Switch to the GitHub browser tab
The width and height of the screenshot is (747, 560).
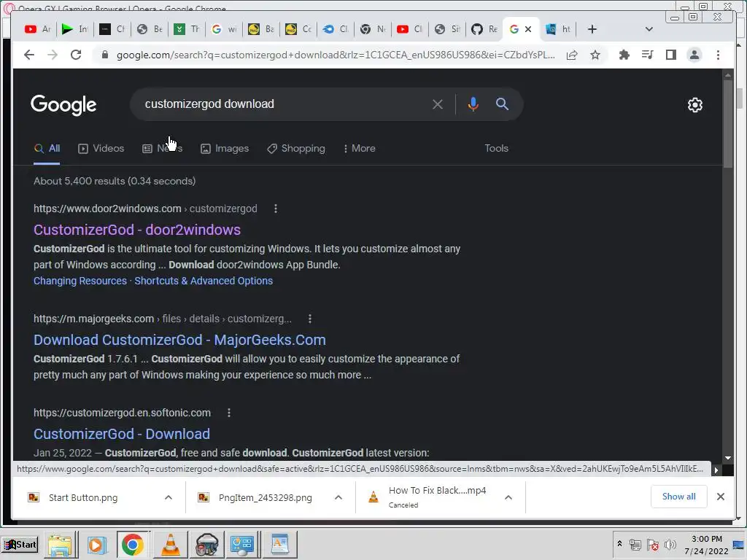pyautogui.click(x=484, y=29)
